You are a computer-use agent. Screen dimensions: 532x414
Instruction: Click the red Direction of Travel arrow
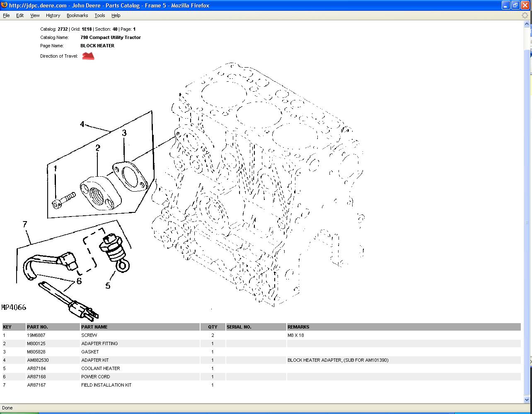(x=88, y=56)
